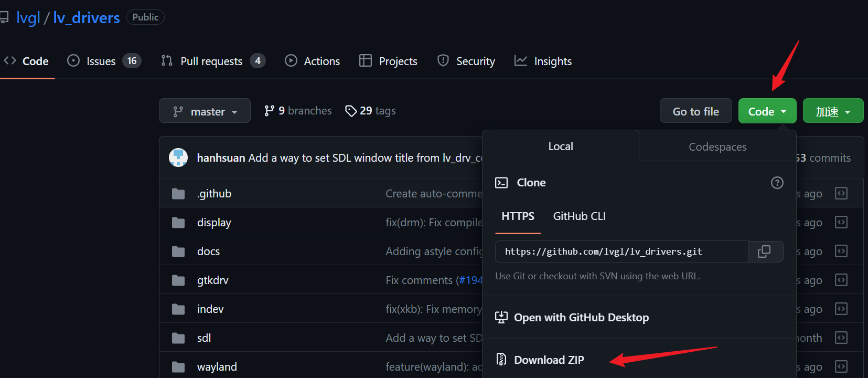Screen dimensions: 868x378
Task: Click the clone help question mark icon
Action: tap(777, 182)
